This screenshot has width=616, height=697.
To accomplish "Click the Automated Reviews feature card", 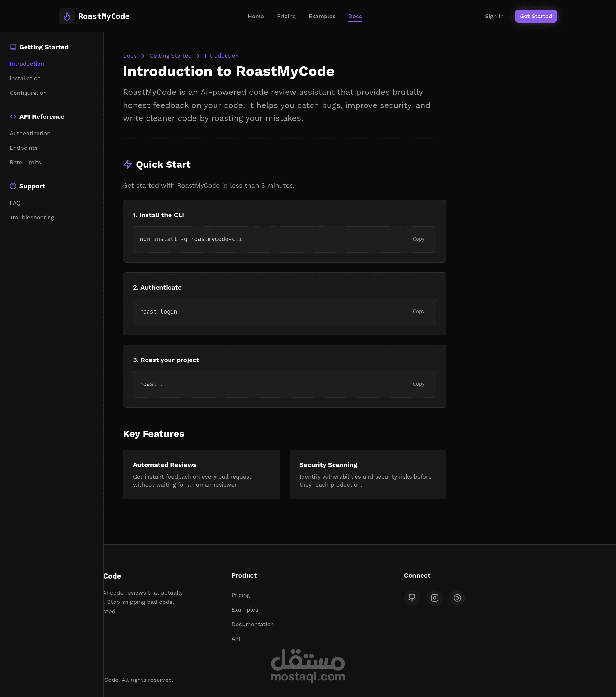I will [201, 474].
